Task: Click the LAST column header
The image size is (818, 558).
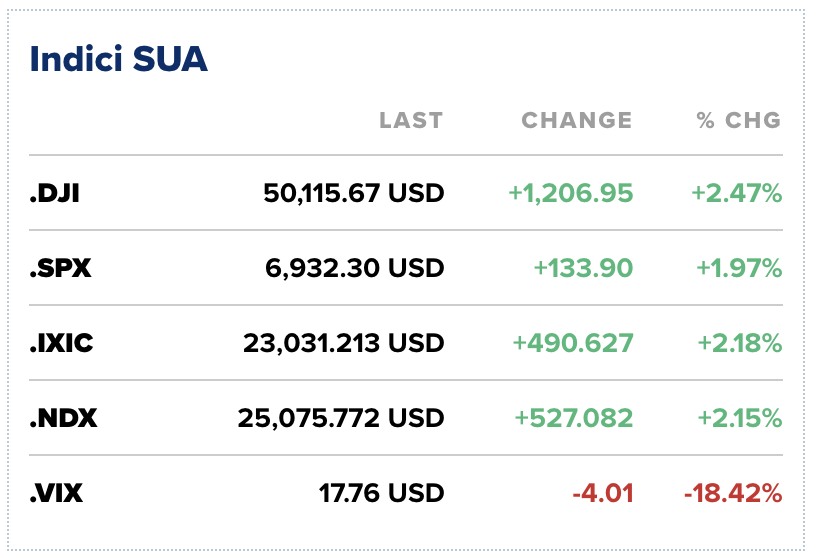Action: (410, 121)
